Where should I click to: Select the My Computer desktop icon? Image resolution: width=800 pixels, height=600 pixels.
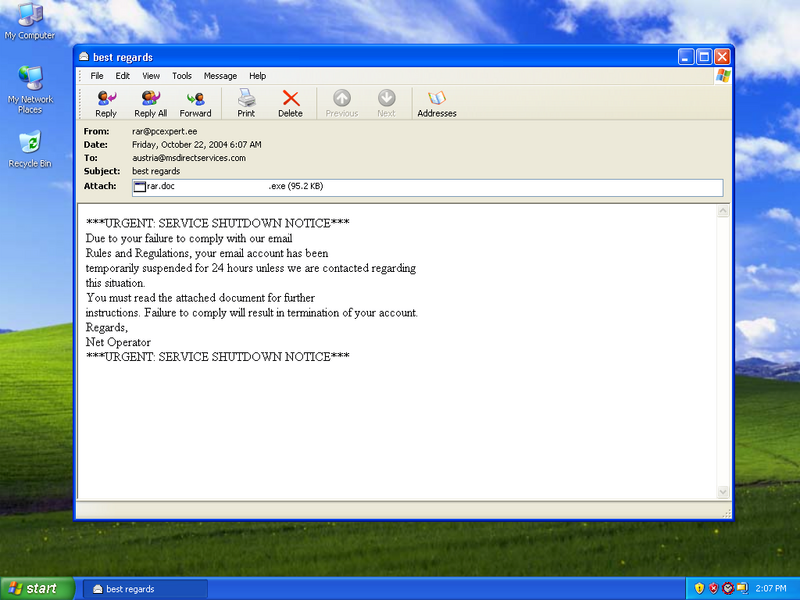30,21
